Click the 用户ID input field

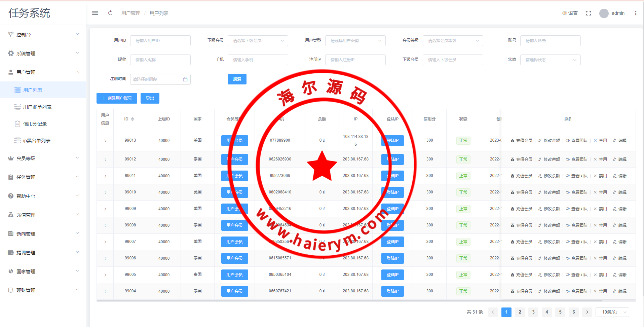pos(160,41)
